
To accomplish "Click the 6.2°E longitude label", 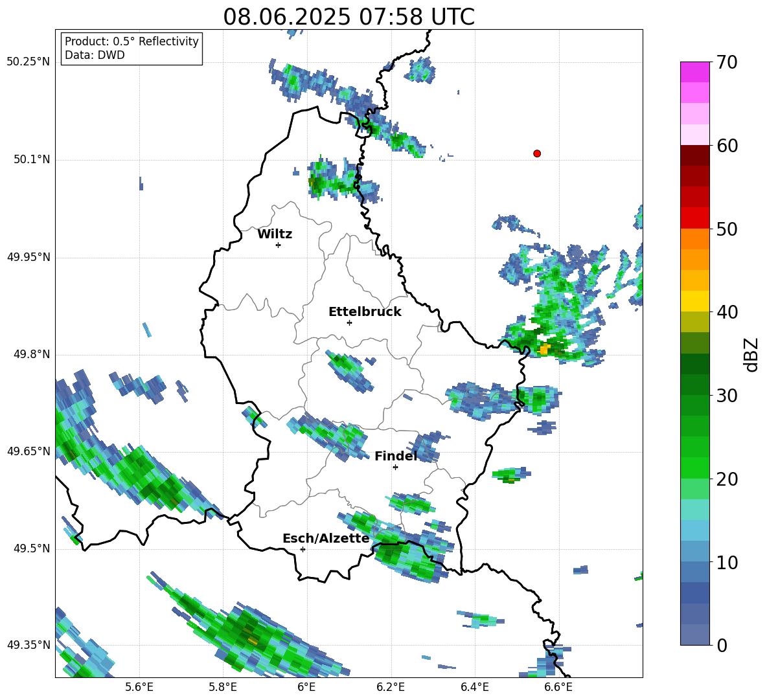I will click(391, 687).
